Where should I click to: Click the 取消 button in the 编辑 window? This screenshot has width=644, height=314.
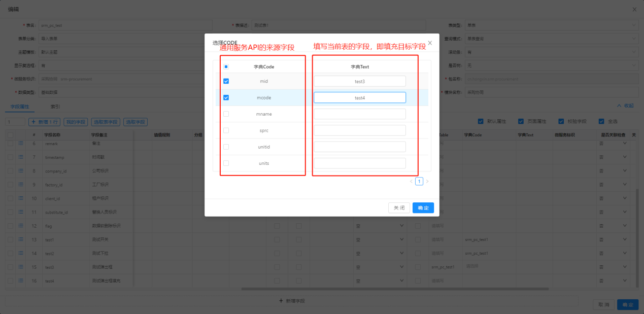coord(603,304)
